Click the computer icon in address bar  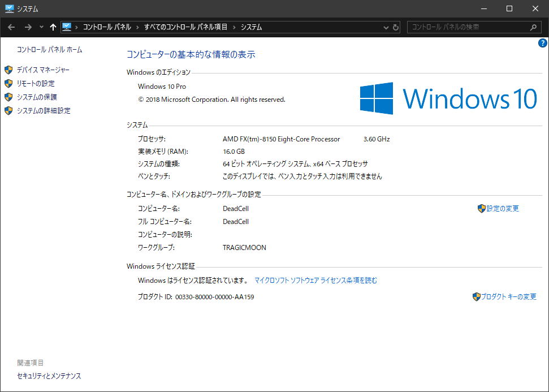tap(67, 27)
